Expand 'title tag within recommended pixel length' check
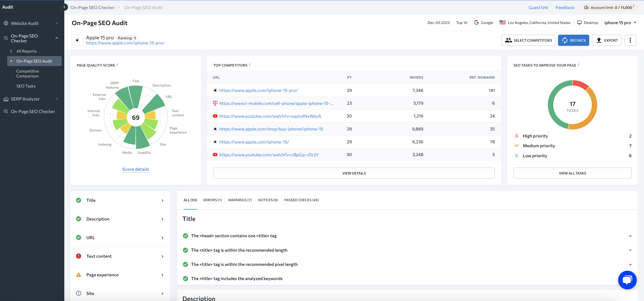 630,264
